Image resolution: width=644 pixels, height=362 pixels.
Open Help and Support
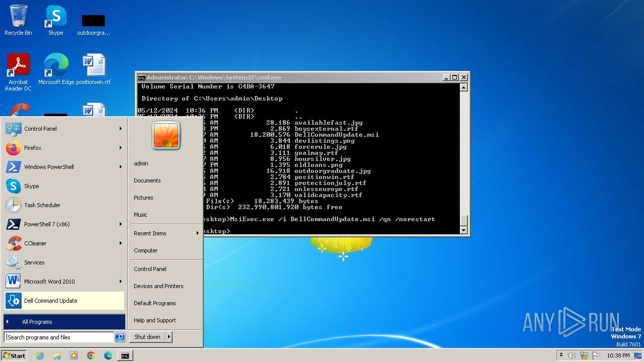coord(155,320)
